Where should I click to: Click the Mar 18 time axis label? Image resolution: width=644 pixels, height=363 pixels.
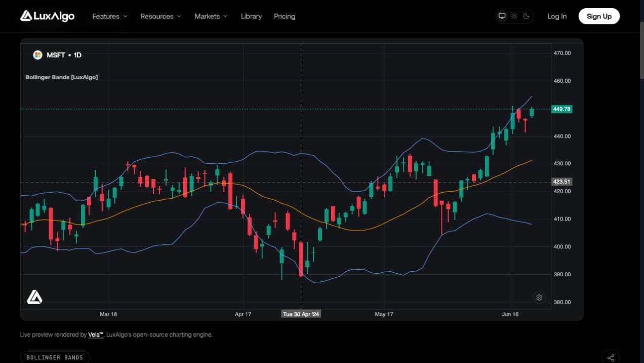coord(108,314)
